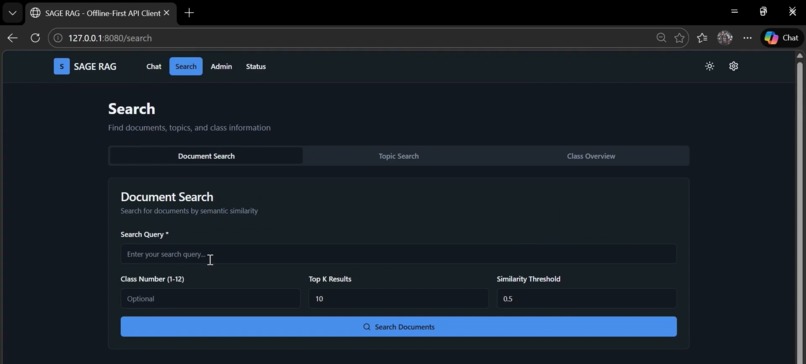Select the SAGE RAG browser tab

[101, 13]
